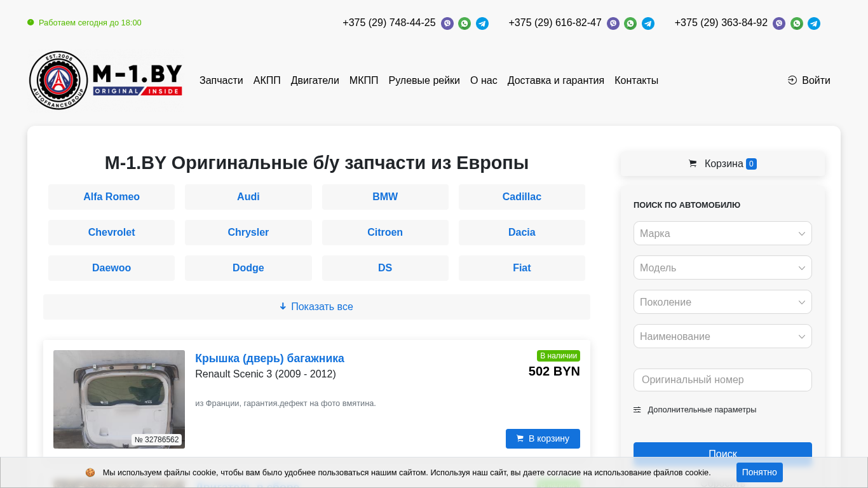The width and height of the screenshot is (868, 488).
Task: Open WhatsApp for +375 (29) 748-44-25
Action: [465, 24]
